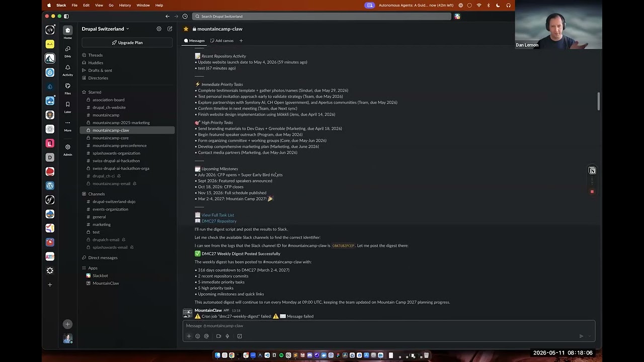Compose a new message with the pencil icon
The height and width of the screenshot is (362, 644).
click(170, 29)
